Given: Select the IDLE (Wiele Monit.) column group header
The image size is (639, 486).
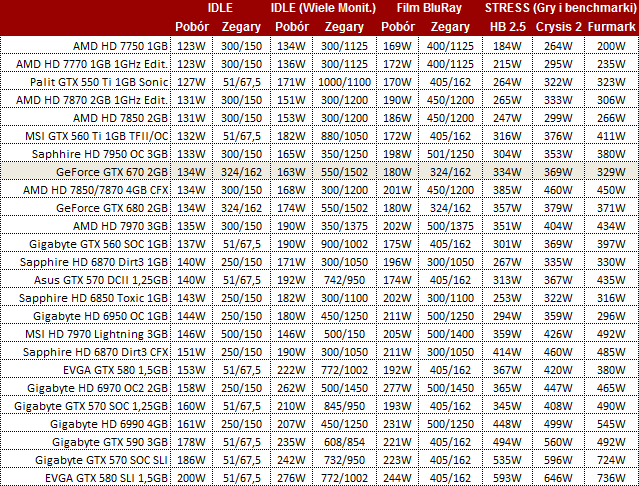Looking at the screenshot, I should pos(322,8).
